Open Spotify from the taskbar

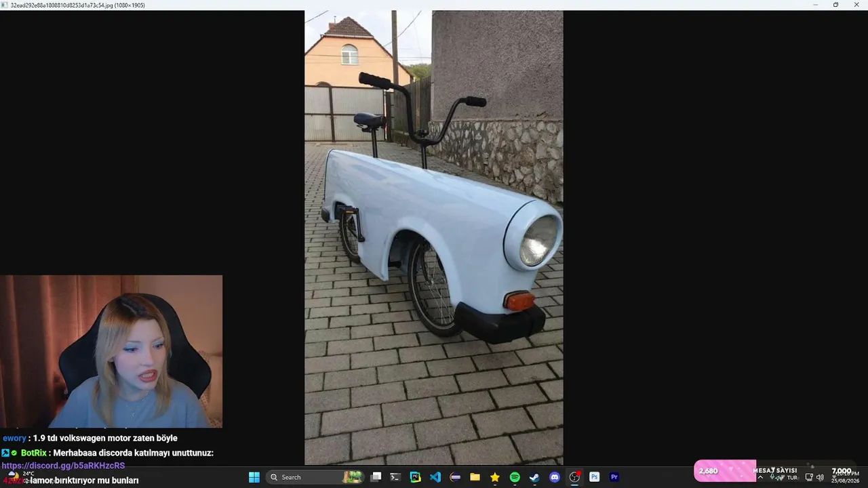point(515,477)
